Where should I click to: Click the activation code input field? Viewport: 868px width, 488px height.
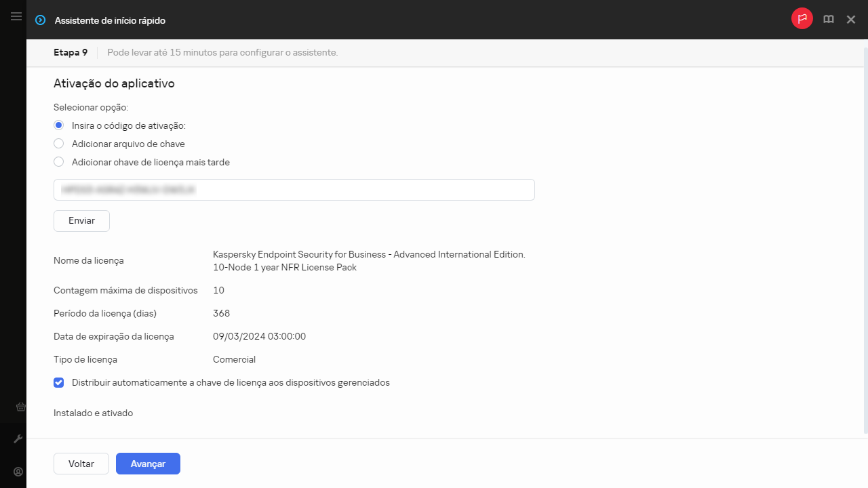point(294,190)
